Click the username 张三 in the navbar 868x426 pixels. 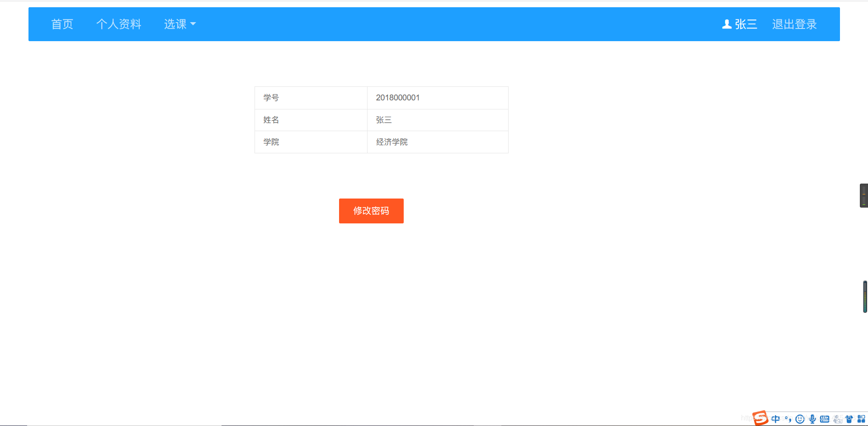pyautogui.click(x=745, y=24)
